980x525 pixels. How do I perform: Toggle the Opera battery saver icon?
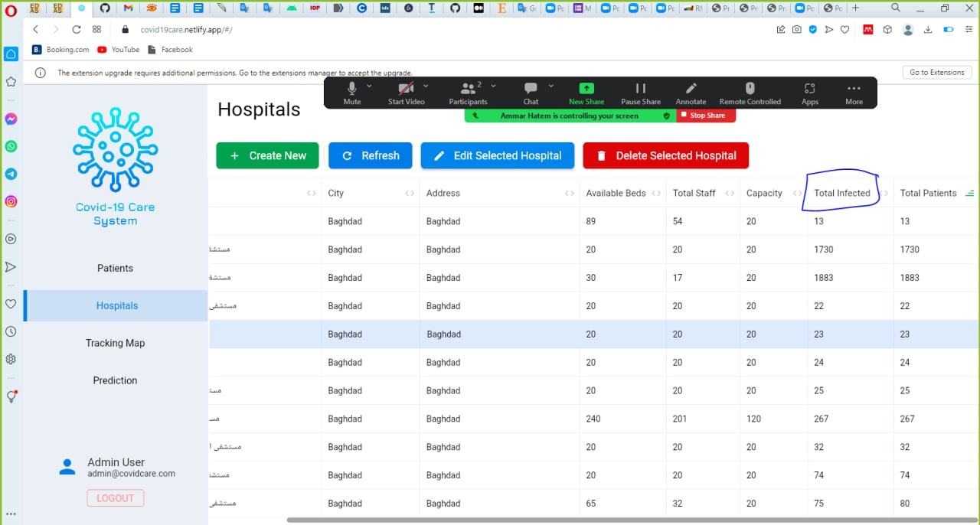click(948, 29)
